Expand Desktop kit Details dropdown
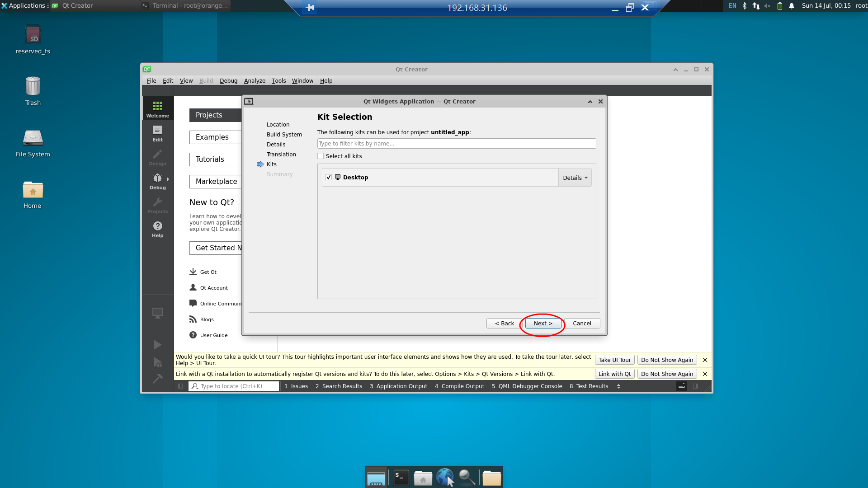The image size is (868, 488). (575, 178)
